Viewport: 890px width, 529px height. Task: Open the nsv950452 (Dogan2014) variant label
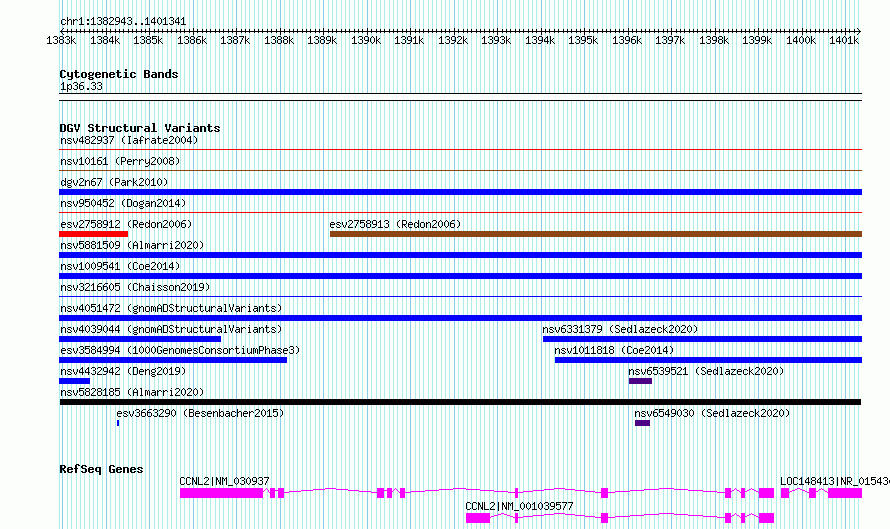[123, 203]
